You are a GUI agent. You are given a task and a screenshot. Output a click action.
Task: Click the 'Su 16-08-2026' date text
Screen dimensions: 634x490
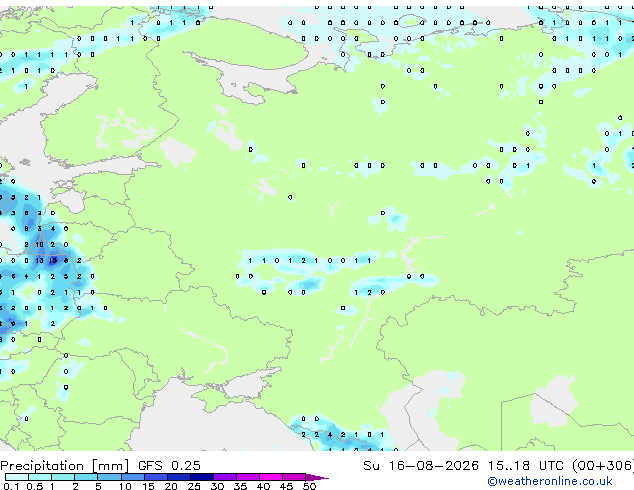421,466
